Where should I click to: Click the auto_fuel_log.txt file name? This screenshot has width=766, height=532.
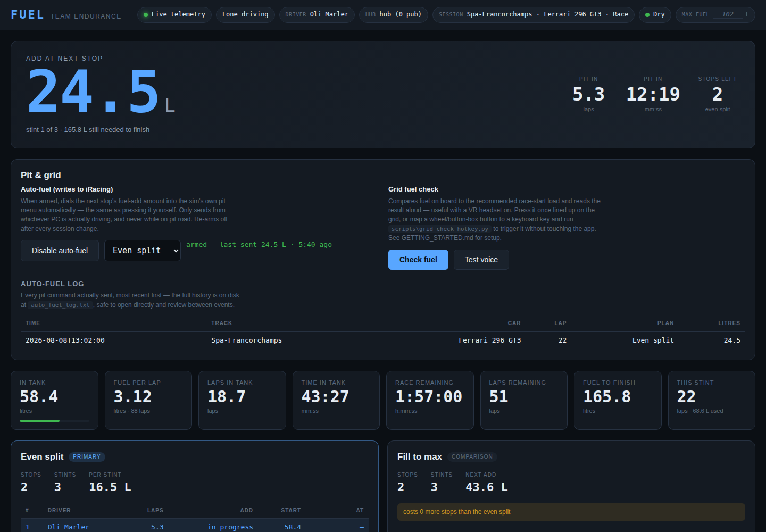point(60,305)
